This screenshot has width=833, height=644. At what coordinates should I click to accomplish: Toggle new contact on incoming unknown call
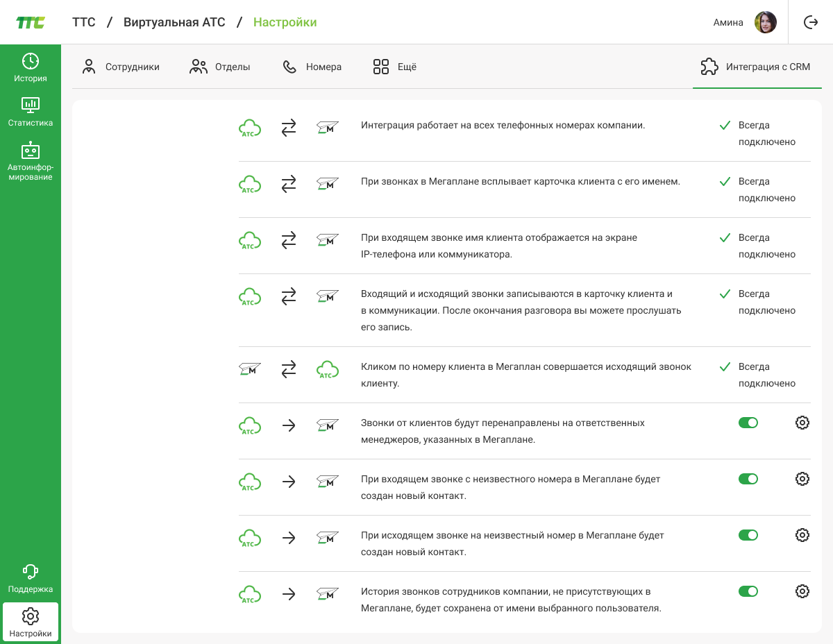click(748, 479)
